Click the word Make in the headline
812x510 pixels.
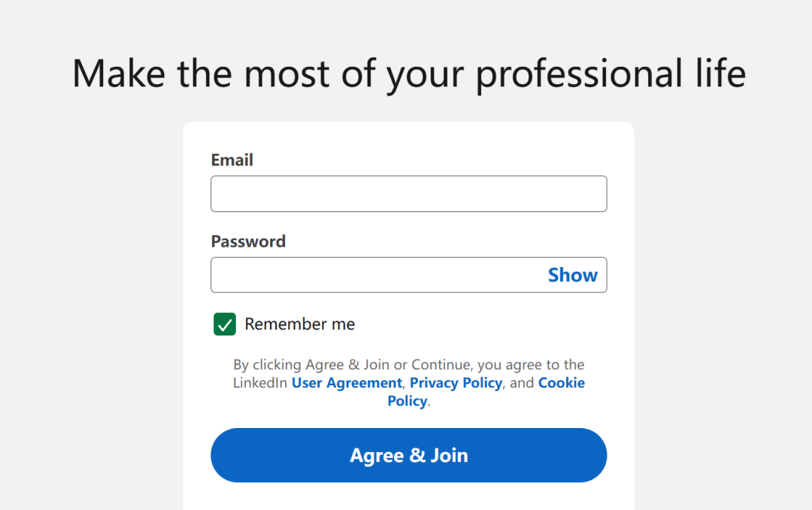[119, 74]
